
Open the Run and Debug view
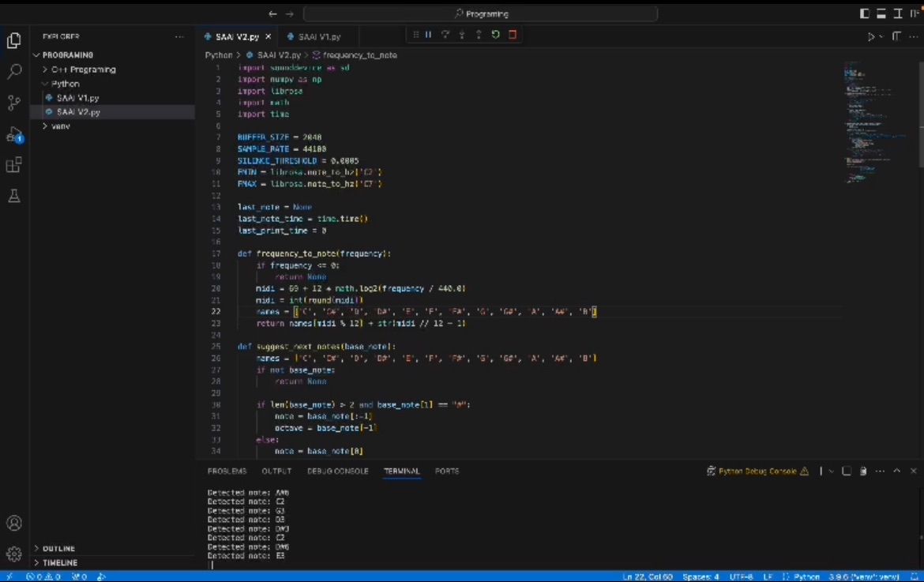[14, 134]
